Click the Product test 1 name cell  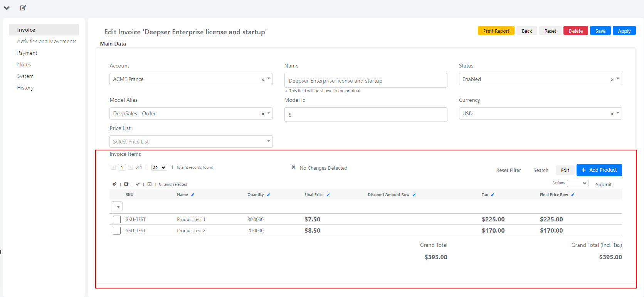pos(191,219)
